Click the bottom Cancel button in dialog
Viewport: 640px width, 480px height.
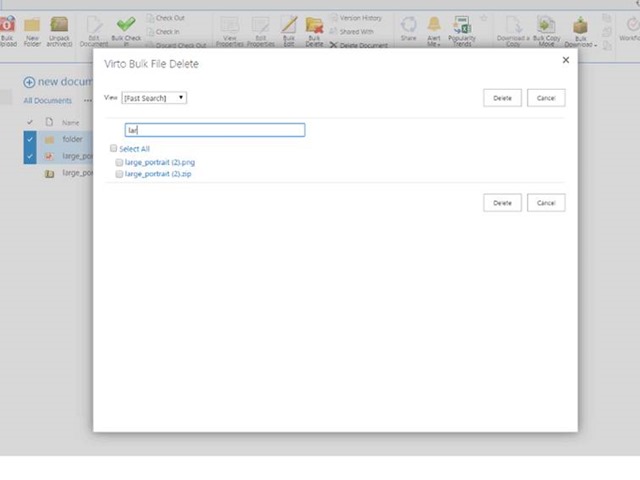[x=546, y=203]
